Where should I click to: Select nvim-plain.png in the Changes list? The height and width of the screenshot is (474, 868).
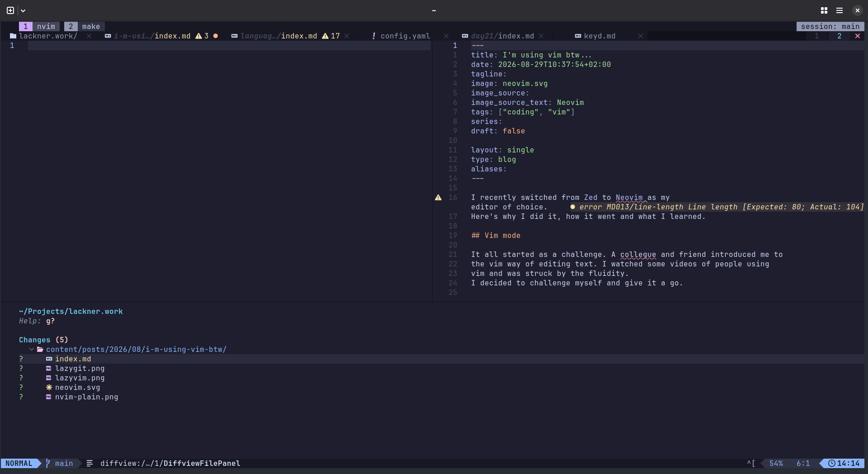point(87,397)
